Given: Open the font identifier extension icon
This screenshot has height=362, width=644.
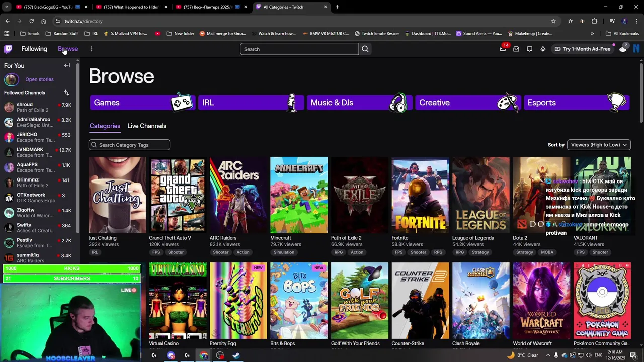Looking at the screenshot, I should [x=570, y=21].
